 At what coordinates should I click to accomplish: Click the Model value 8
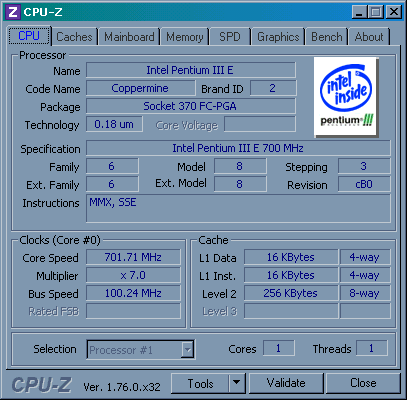240,166
